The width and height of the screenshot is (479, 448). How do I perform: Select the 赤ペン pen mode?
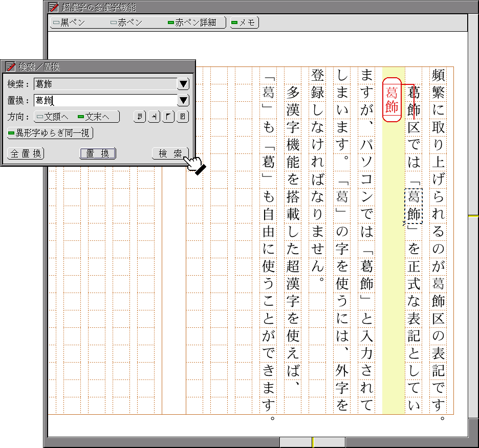(126, 23)
